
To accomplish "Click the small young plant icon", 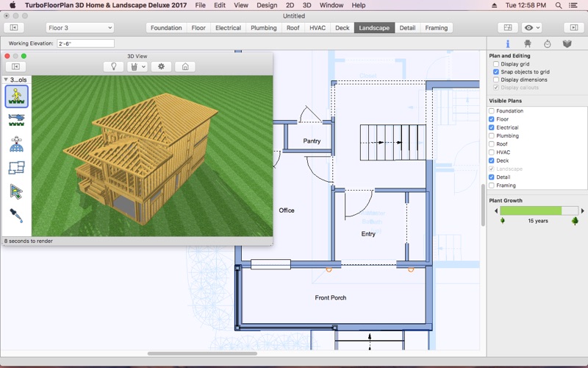I will 503,220.
